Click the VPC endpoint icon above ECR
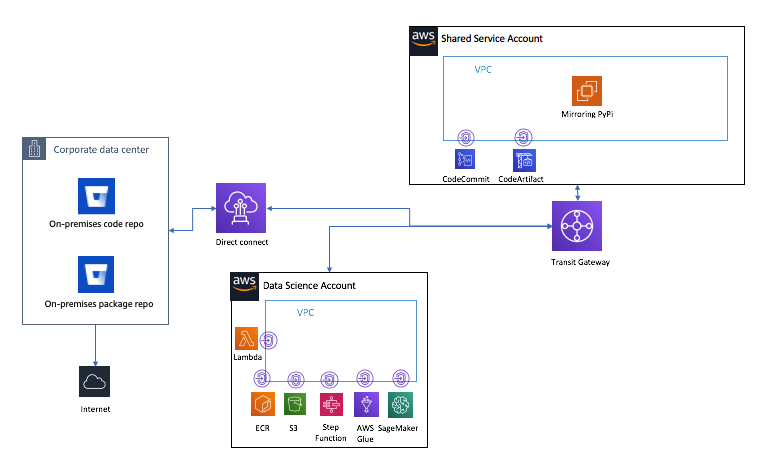Image resolution: width=766 pixels, height=453 pixels. coord(262,378)
